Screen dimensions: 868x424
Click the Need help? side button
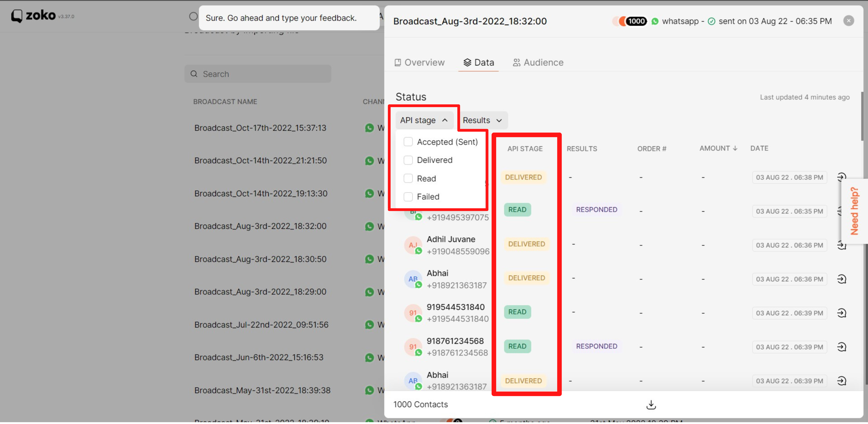(x=854, y=211)
